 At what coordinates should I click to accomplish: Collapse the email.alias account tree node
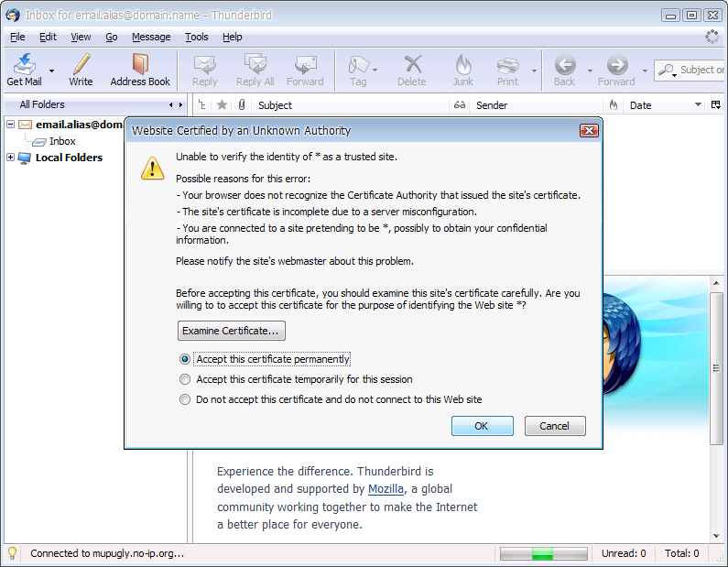tap(11, 125)
